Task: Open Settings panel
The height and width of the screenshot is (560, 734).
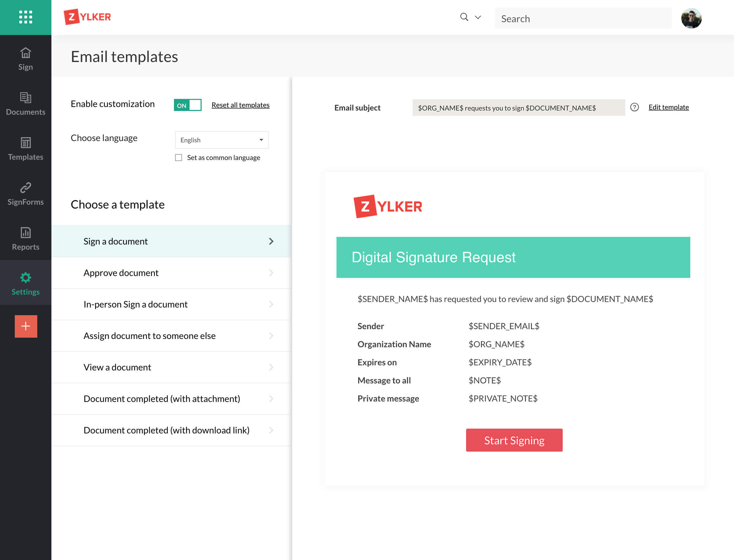Action: pos(25,282)
